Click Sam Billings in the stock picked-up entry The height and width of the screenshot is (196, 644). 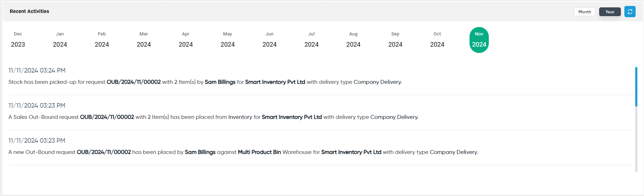coord(220,82)
